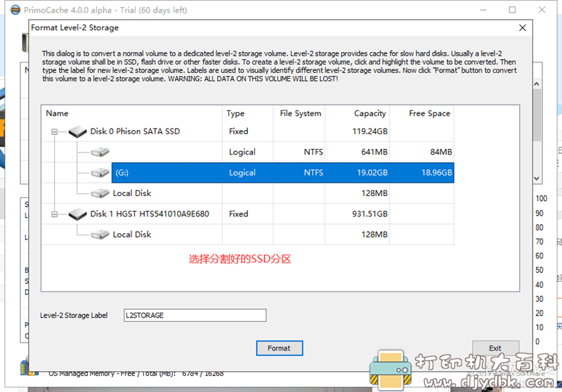
Task: Select the (G:) volume row
Action: point(283,173)
